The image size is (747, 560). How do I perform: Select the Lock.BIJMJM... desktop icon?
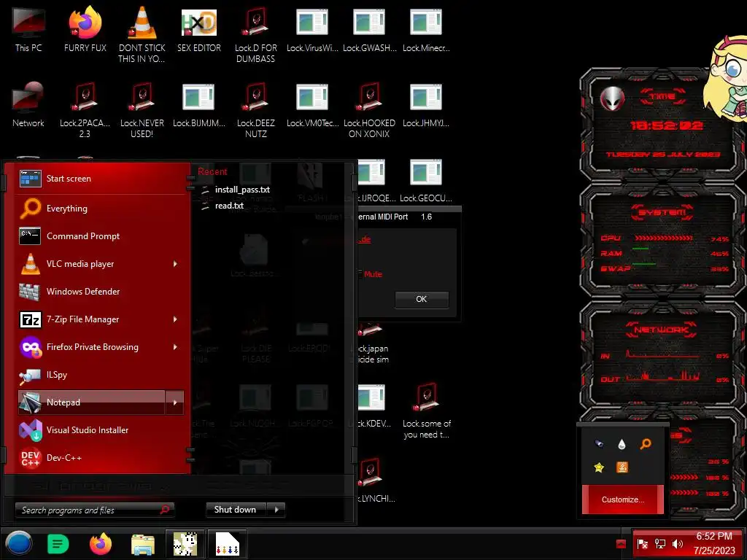[x=198, y=105]
